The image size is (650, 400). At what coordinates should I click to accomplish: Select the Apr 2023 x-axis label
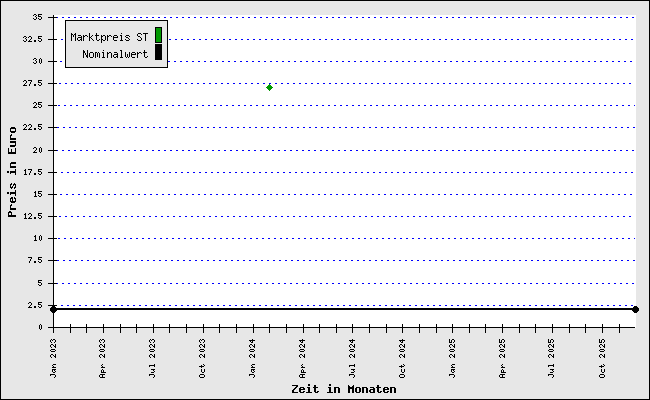104,355
